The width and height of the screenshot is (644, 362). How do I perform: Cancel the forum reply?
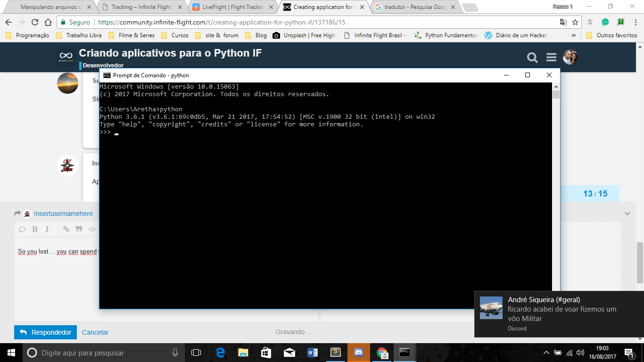(95, 332)
